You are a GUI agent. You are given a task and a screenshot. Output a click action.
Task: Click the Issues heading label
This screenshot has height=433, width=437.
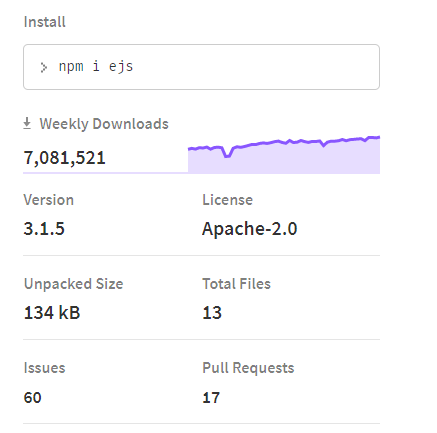[x=45, y=368]
